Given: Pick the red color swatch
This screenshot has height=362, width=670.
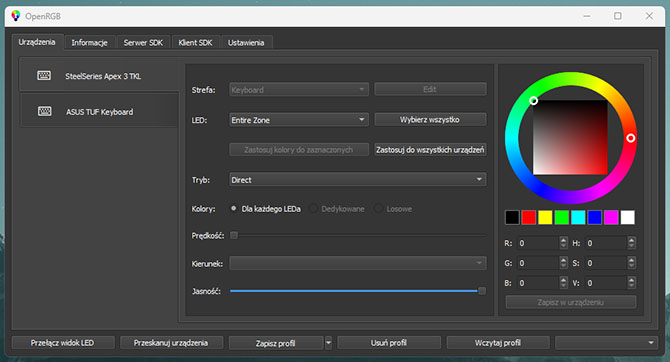Looking at the screenshot, I should 529,217.
